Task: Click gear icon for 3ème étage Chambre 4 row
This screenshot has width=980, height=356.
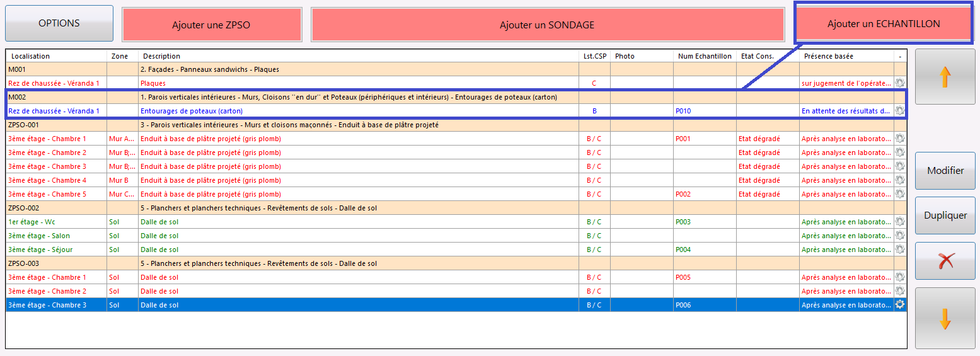Action: 900,180
